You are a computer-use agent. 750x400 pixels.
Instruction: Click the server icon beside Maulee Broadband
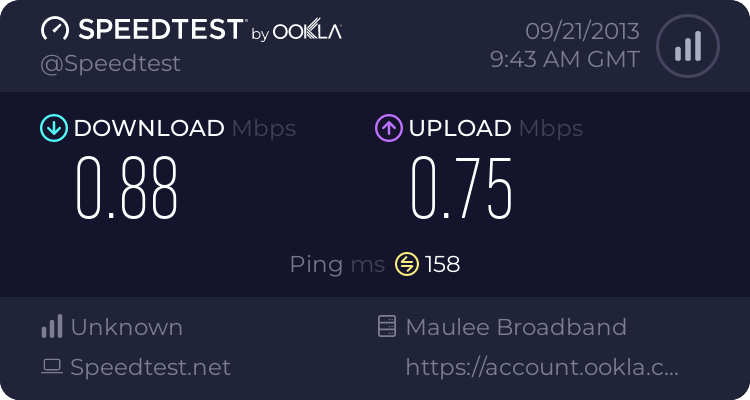[x=386, y=327]
